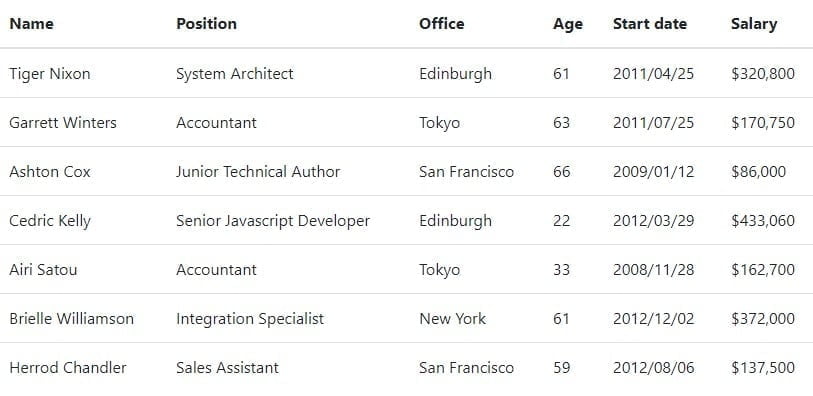Screen dimensions: 813x396
Task: Select the Airi Satou row
Action: click(406, 270)
